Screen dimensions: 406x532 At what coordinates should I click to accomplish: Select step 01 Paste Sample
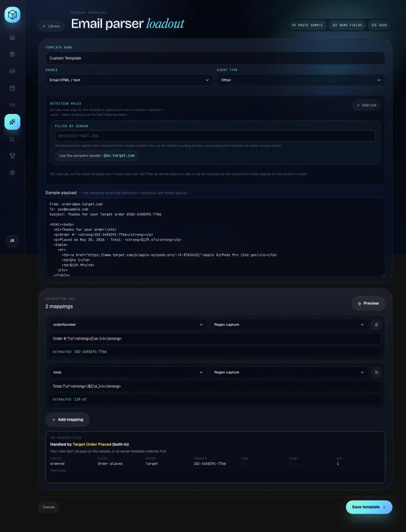click(307, 25)
